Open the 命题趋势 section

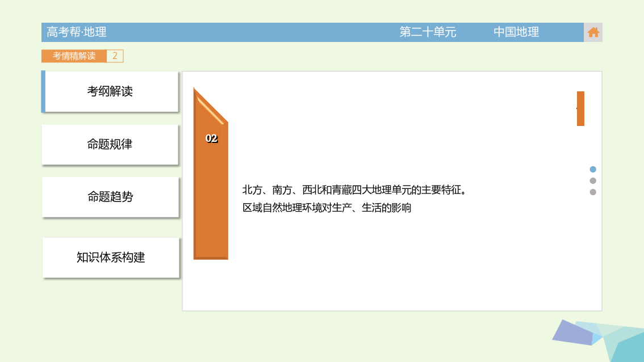click(110, 196)
